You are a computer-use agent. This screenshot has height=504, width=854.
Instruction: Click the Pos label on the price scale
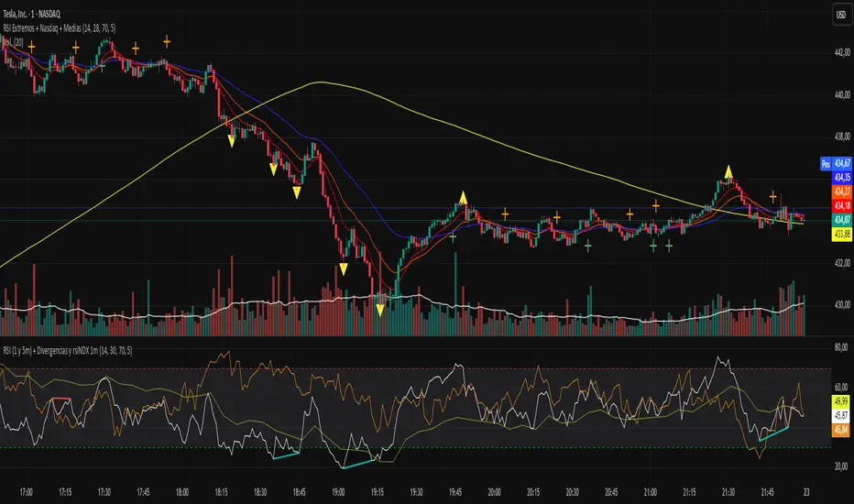pos(827,163)
